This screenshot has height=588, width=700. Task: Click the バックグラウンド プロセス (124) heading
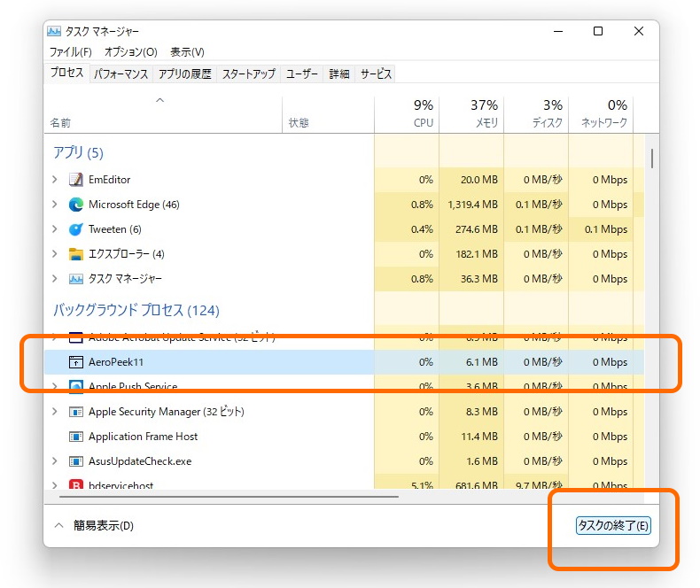136,310
